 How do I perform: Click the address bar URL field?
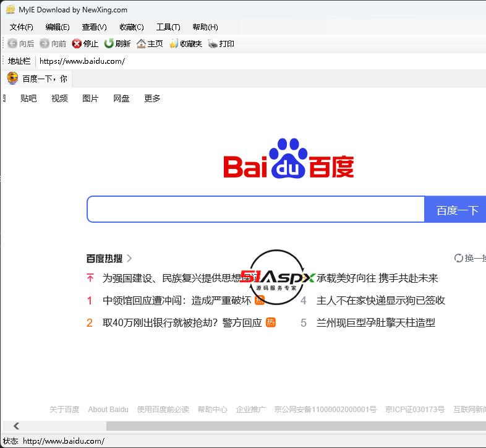click(x=260, y=61)
